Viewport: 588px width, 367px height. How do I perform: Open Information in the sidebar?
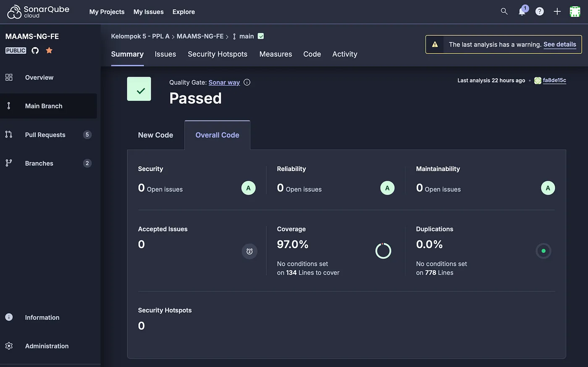click(48, 317)
